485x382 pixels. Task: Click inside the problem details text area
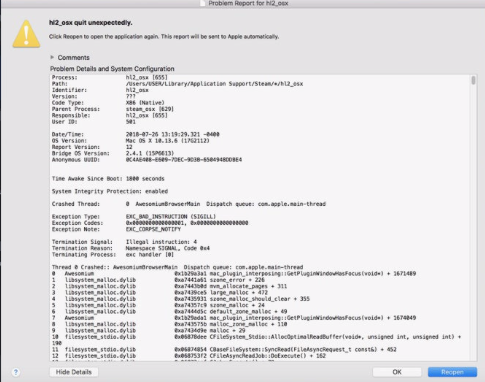tap(260, 218)
